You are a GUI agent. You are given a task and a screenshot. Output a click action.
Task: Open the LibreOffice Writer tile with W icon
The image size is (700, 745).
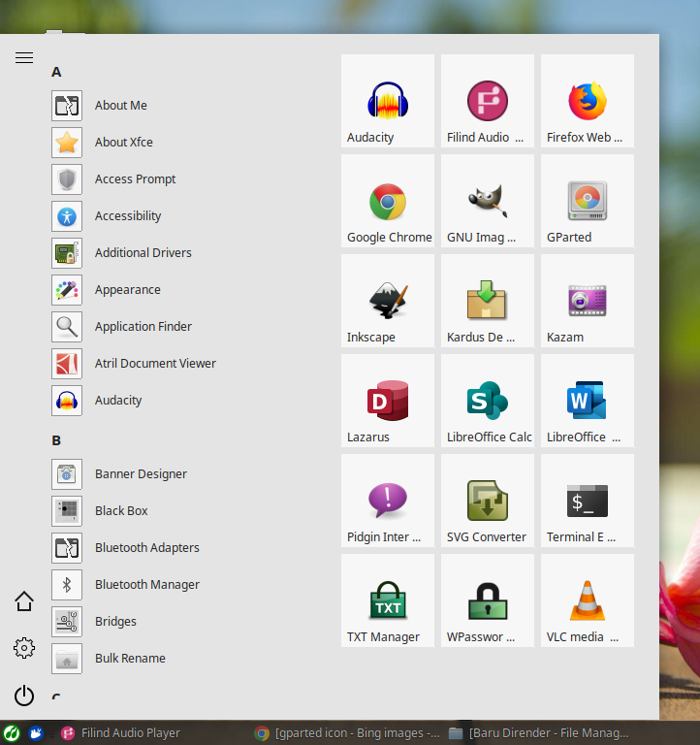pyautogui.click(x=587, y=401)
